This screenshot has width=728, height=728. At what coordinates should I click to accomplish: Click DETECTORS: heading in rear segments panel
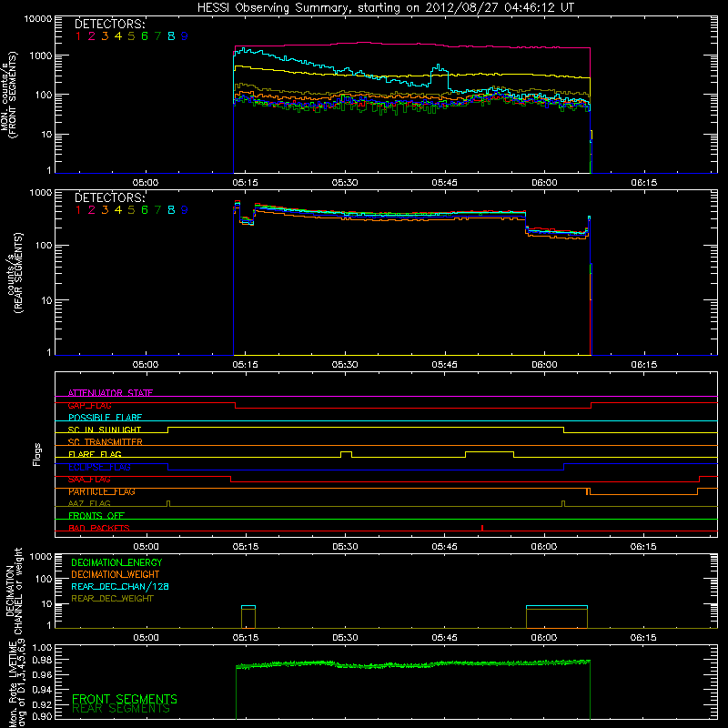(110, 197)
